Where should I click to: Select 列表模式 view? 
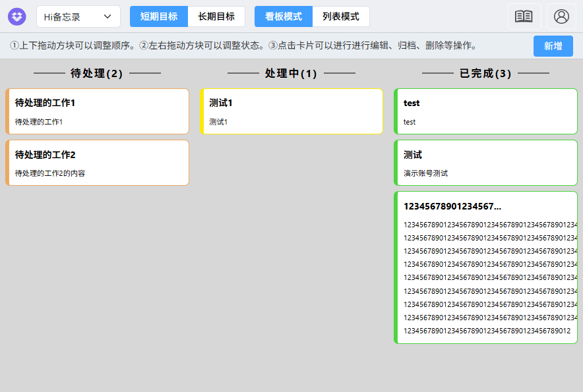click(341, 16)
